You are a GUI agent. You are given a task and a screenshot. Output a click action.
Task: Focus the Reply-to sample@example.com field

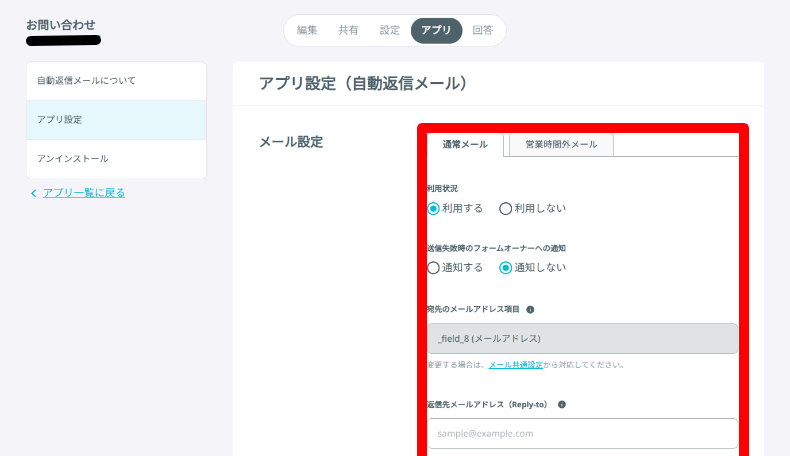tap(582, 433)
